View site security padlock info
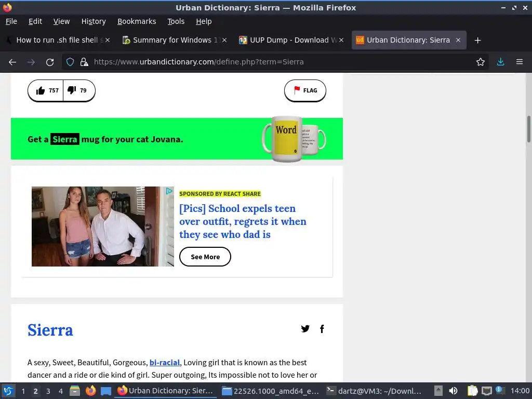Image resolution: width=532 pixels, height=399 pixels. tap(84, 62)
